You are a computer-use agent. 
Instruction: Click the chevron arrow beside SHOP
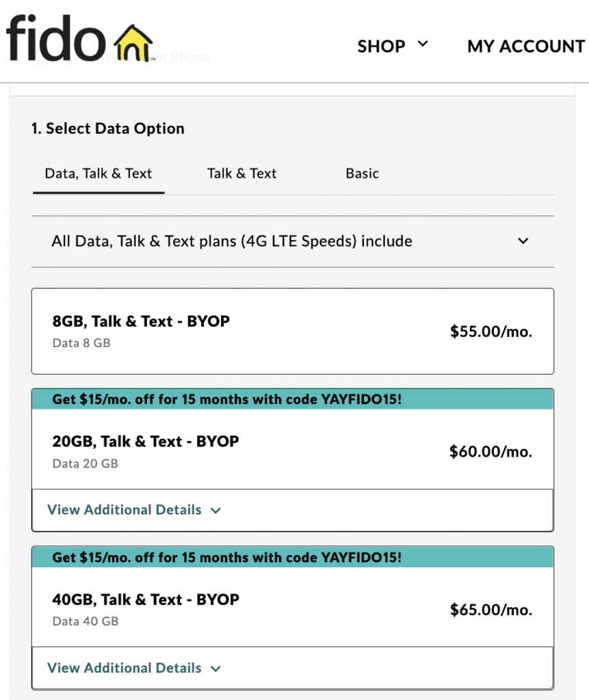coord(423,44)
